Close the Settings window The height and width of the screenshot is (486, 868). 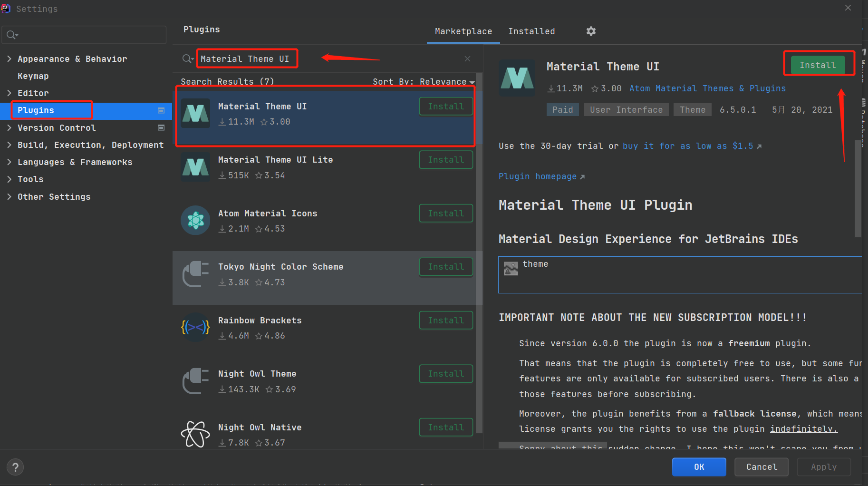[848, 8]
